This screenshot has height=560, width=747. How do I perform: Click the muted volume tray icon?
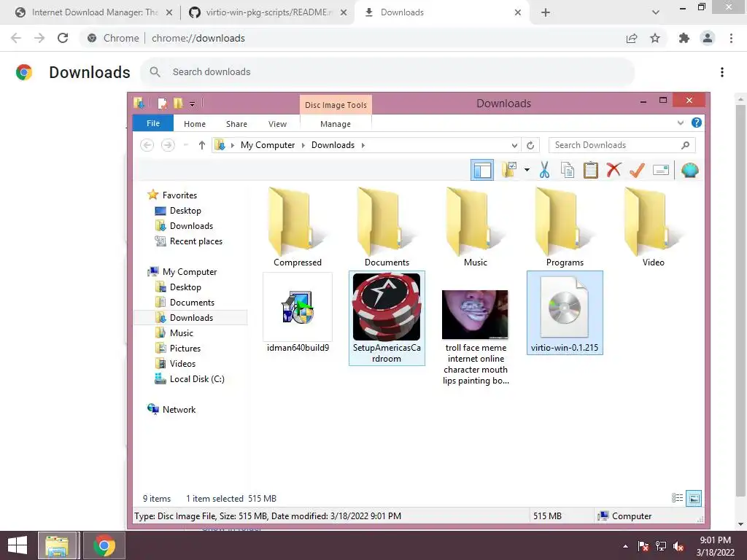(x=678, y=546)
